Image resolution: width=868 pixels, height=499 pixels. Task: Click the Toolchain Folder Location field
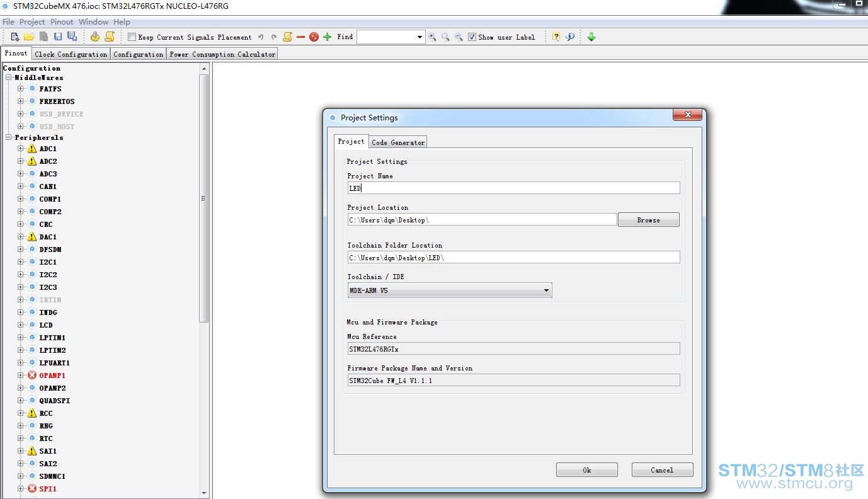(513, 257)
